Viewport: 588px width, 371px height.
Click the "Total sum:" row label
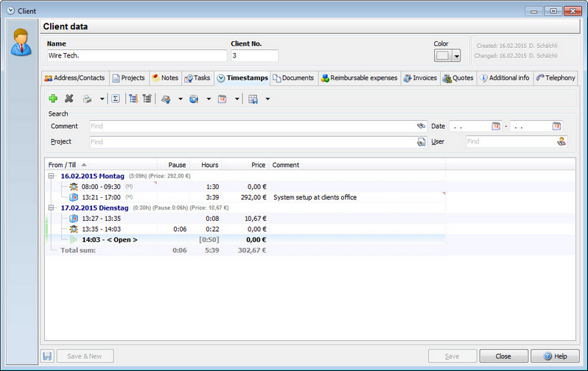[x=78, y=250]
